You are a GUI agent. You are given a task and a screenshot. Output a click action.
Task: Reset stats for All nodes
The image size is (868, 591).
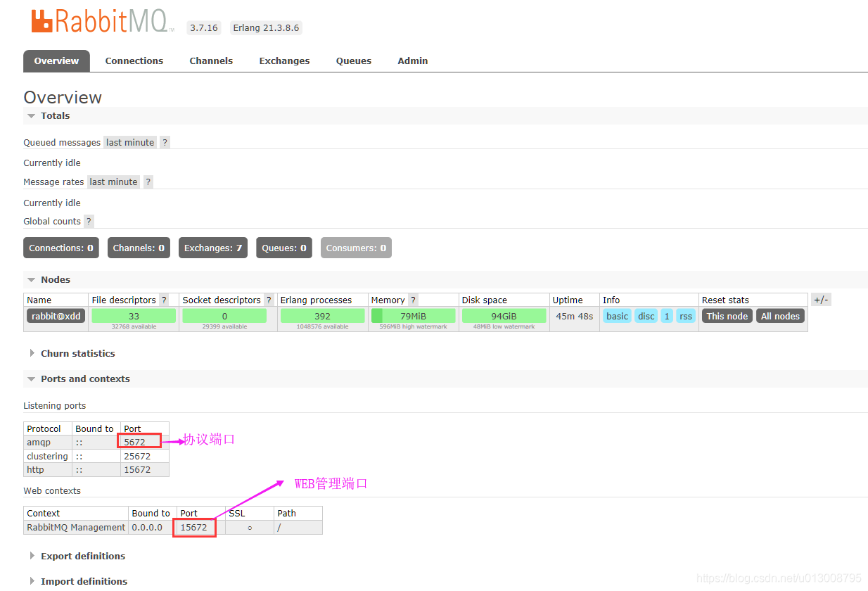(x=780, y=316)
